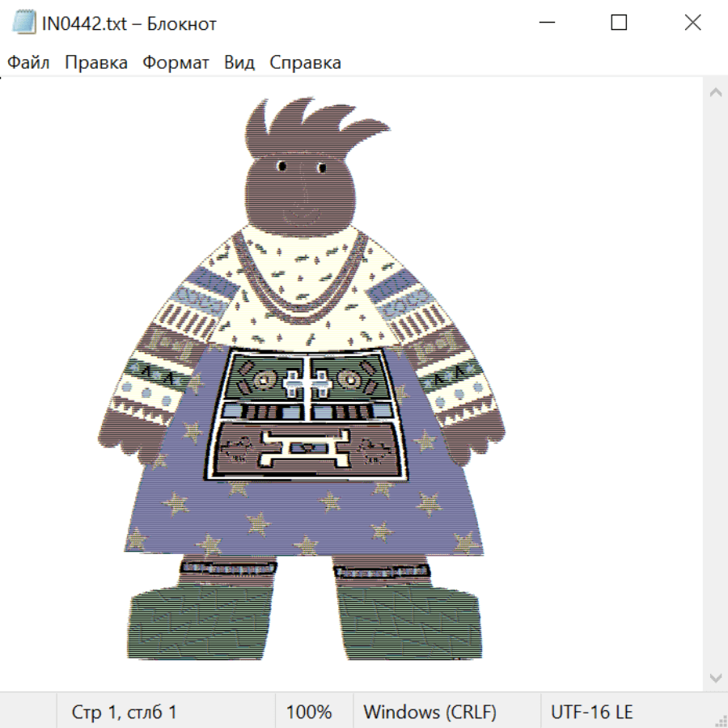Image resolution: width=728 pixels, height=728 pixels.
Task: Click the resize grip in the status bar corner
Action: [x=721, y=721]
